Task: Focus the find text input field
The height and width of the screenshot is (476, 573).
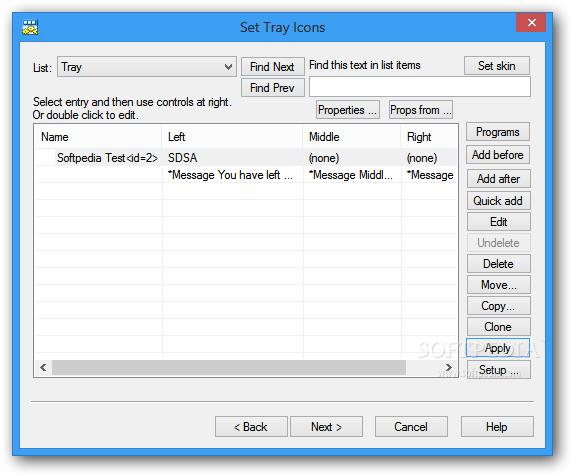Action: pyautogui.click(x=420, y=87)
